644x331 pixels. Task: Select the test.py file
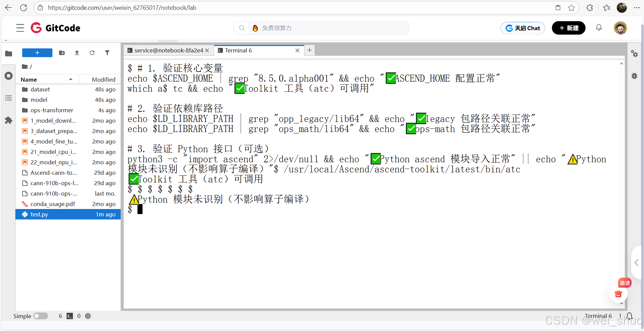(68, 214)
